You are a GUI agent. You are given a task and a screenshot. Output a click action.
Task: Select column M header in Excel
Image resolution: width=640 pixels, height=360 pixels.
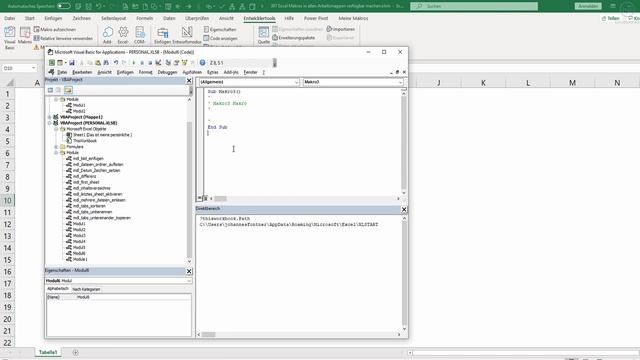coord(572,83)
